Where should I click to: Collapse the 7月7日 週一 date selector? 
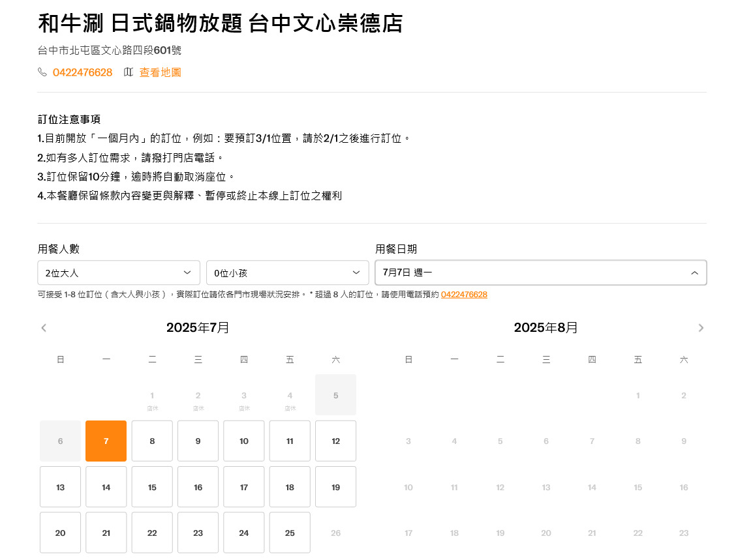click(540, 273)
